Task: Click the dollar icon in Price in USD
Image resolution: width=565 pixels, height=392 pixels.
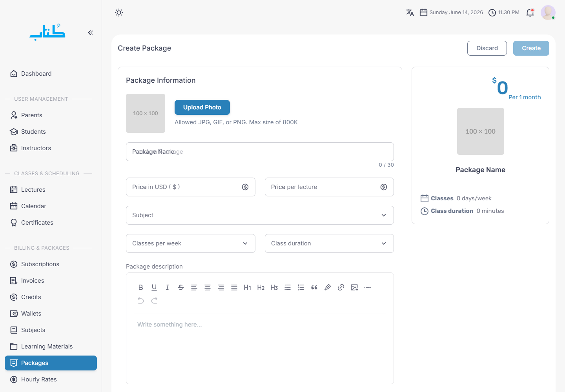Action: point(245,187)
